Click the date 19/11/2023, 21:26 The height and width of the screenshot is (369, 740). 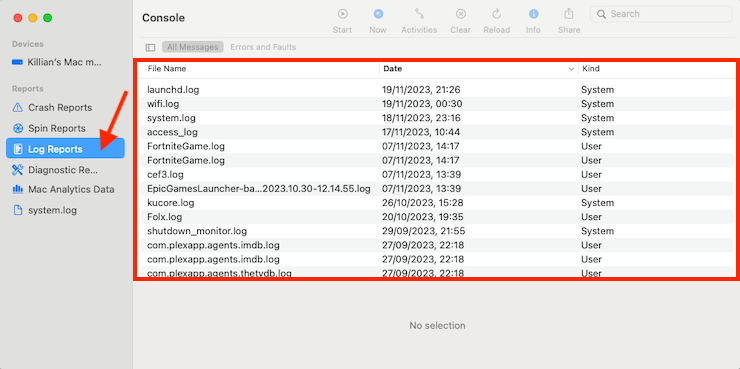tap(421, 90)
